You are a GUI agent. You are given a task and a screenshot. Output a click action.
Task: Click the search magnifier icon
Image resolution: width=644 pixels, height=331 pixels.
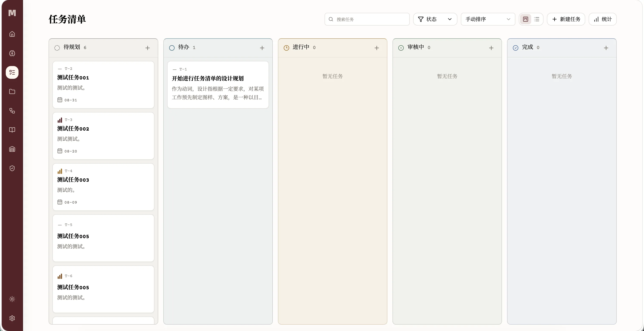331,19
